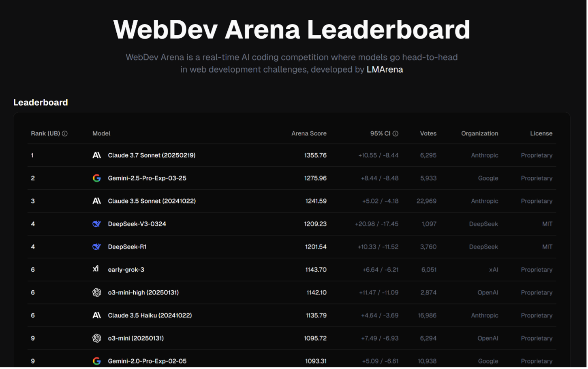The image size is (588, 369).
Task: Click the Google organization in the Gemini-2.5-Pro row
Action: pyautogui.click(x=489, y=178)
